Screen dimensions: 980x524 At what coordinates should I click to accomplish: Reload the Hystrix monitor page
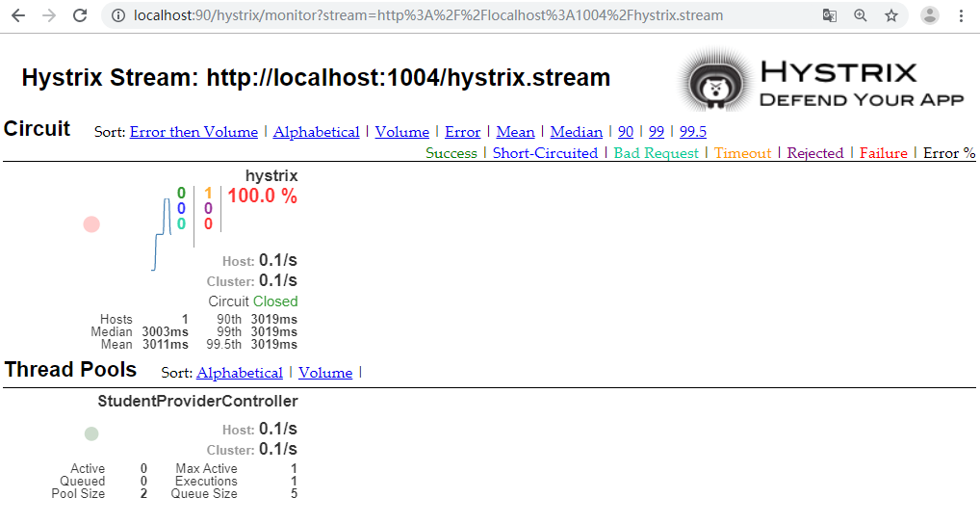(80, 15)
